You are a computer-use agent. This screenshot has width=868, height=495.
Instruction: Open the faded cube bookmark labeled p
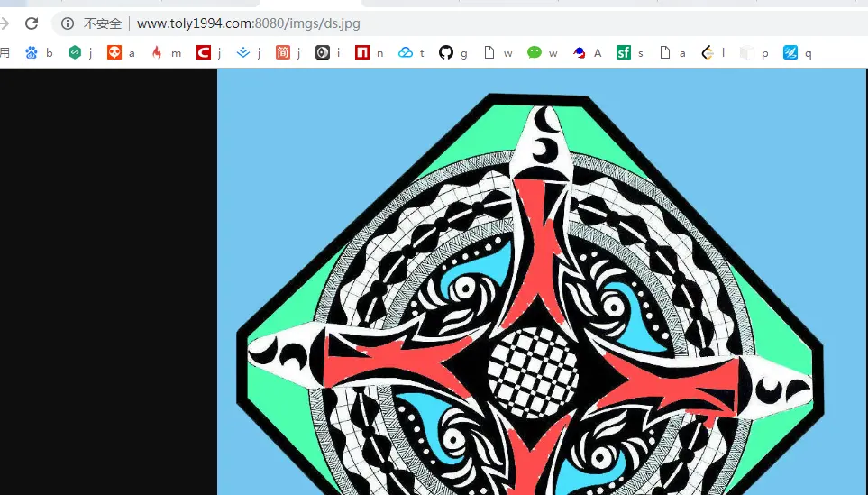754,52
